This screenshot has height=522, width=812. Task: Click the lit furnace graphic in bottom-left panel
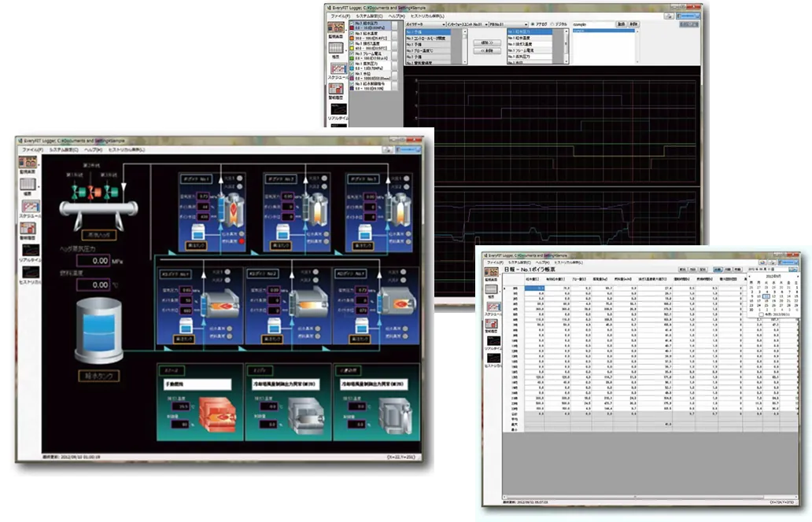217,414
